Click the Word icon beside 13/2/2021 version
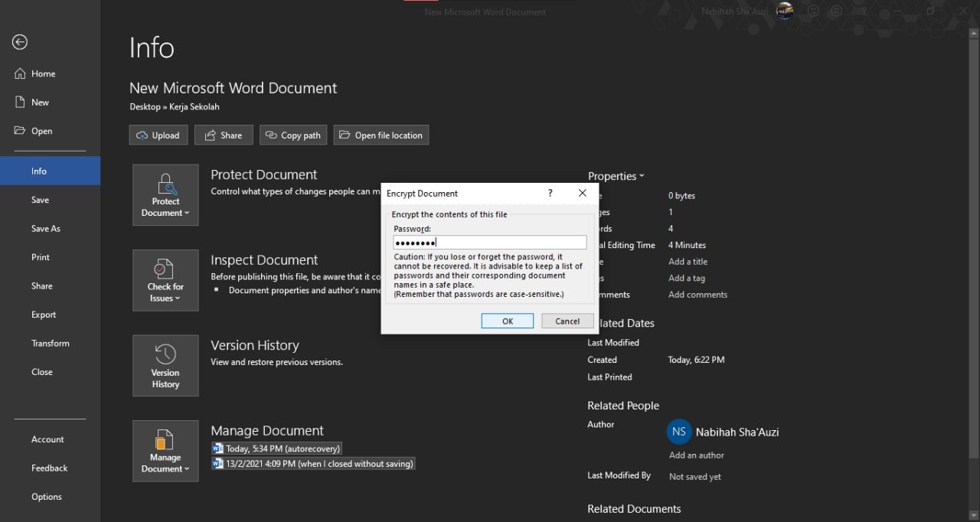This screenshot has height=522, width=980. pos(218,464)
